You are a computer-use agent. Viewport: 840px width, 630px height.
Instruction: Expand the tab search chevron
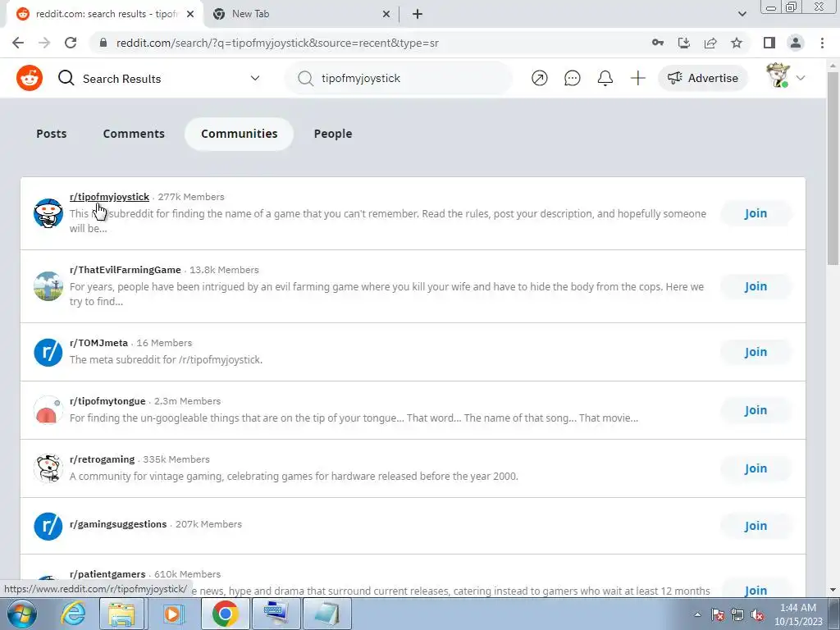tap(742, 14)
